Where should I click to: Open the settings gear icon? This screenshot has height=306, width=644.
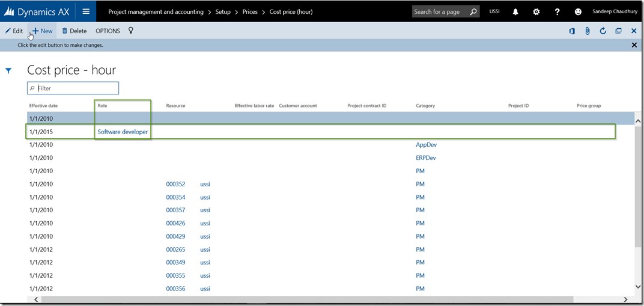pyautogui.click(x=536, y=11)
